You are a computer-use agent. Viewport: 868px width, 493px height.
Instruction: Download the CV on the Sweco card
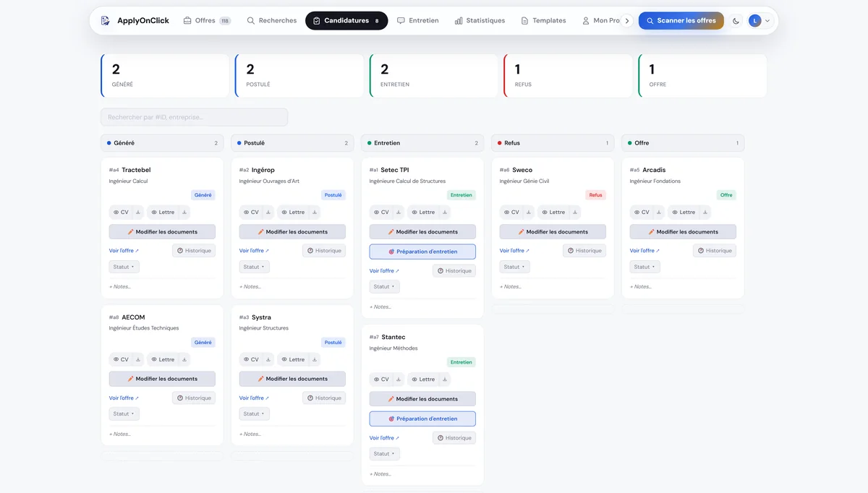click(x=528, y=213)
